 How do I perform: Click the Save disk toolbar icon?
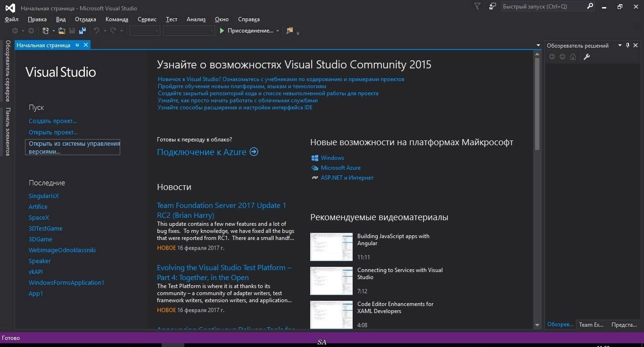point(72,31)
